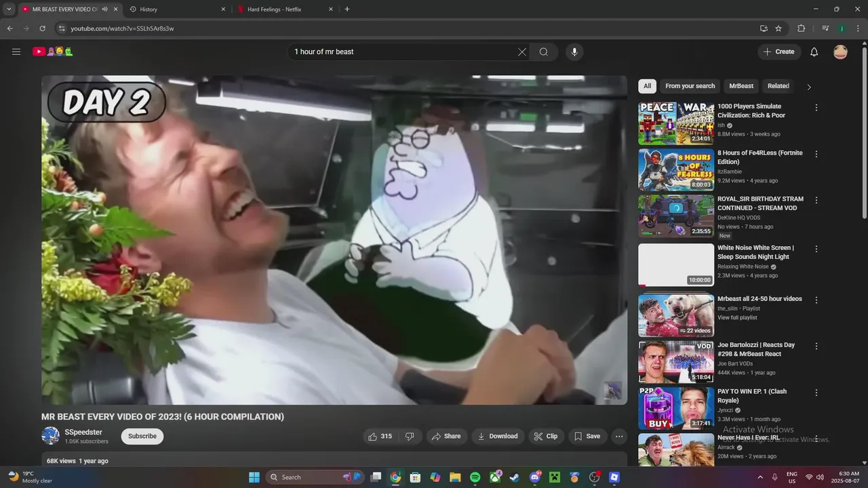Screen dimensions: 868x488
Task: Show hidden system tray icons chevron
Action: 760,477
